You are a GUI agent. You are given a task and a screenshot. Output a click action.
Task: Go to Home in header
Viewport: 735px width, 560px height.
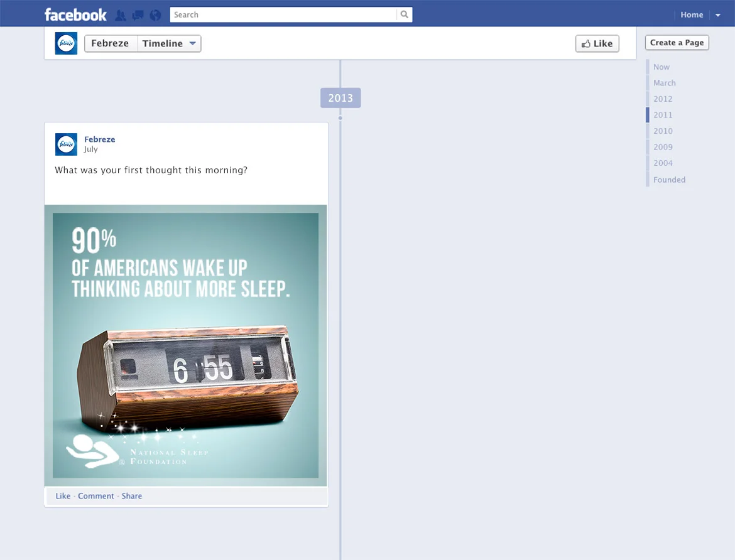point(692,14)
